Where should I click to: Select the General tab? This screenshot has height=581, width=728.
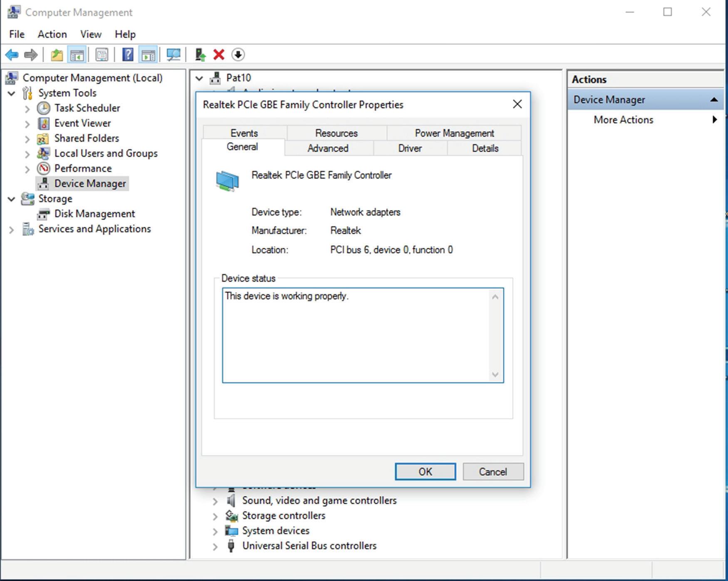[243, 147]
